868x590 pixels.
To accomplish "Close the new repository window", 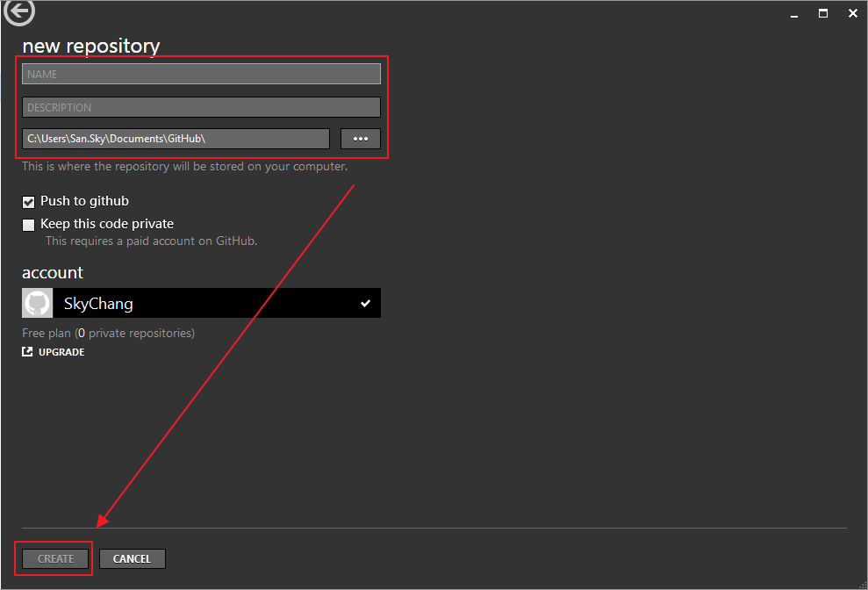I will point(852,13).
